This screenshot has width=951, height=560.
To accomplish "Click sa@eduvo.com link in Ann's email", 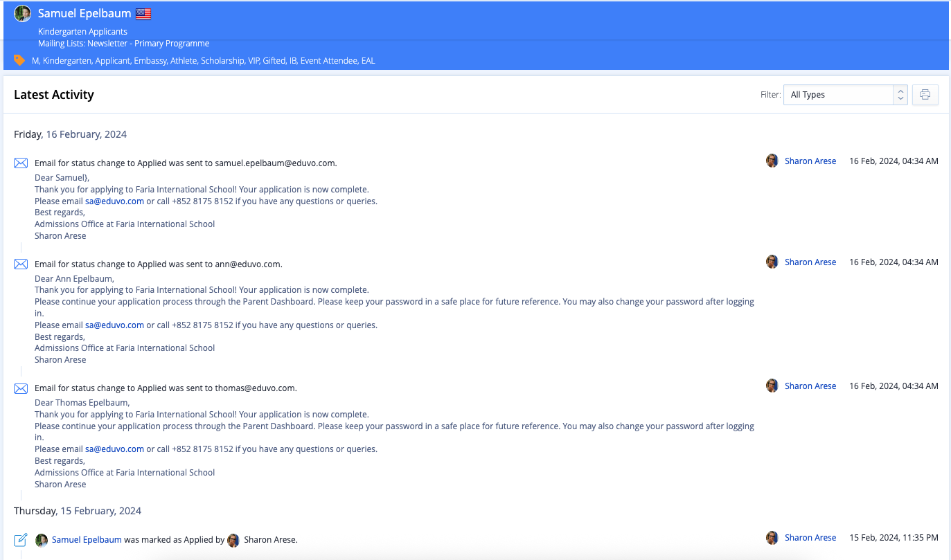I will (x=114, y=325).
